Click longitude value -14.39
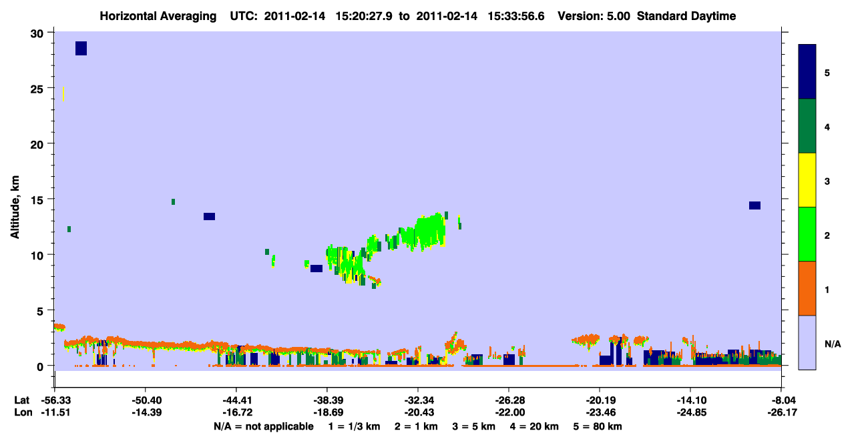868x445 pixels. 146,412
